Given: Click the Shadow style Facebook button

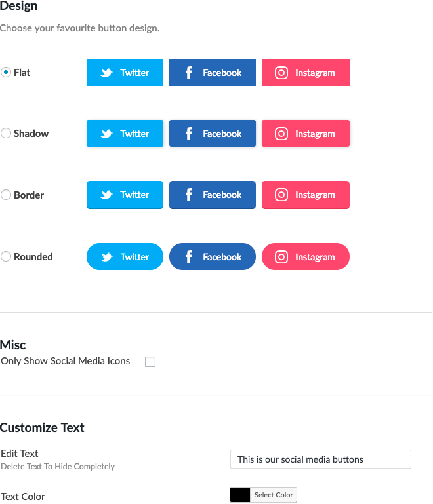Looking at the screenshot, I should pyautogui.click(x=213, y=134).
